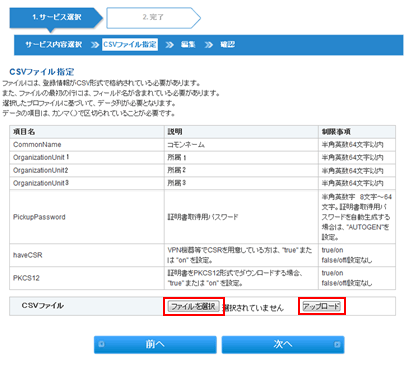This screenshot has height=375, width=413.
Task: Click the 制限事項 column header
Action: 357,132
